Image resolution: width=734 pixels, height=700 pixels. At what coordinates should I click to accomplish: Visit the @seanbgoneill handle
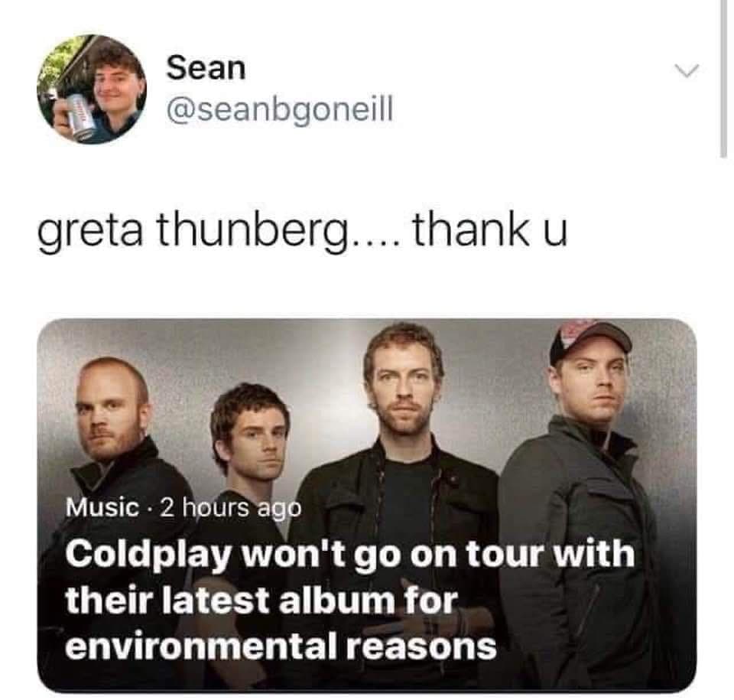pyautogui.click(x=280, y=110)
